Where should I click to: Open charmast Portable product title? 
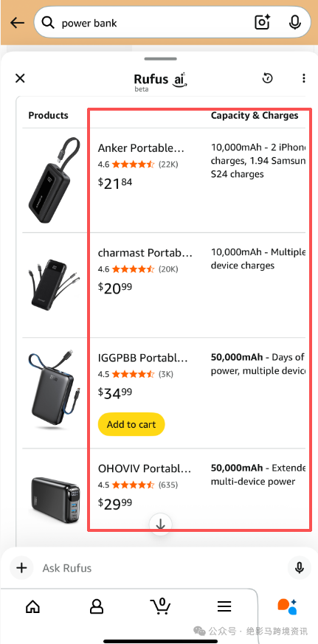(x=145, y=253)
